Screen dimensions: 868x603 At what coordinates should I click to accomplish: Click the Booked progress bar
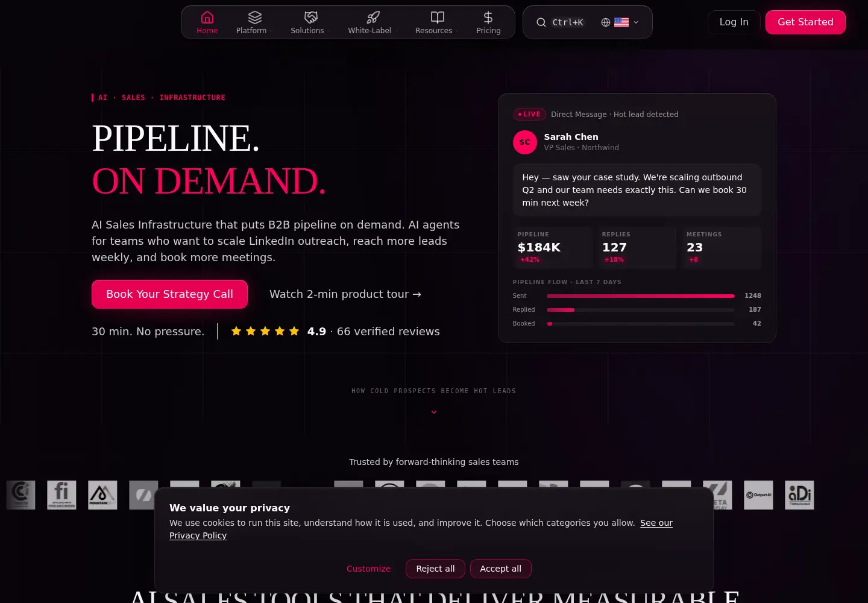pos(640,324)
